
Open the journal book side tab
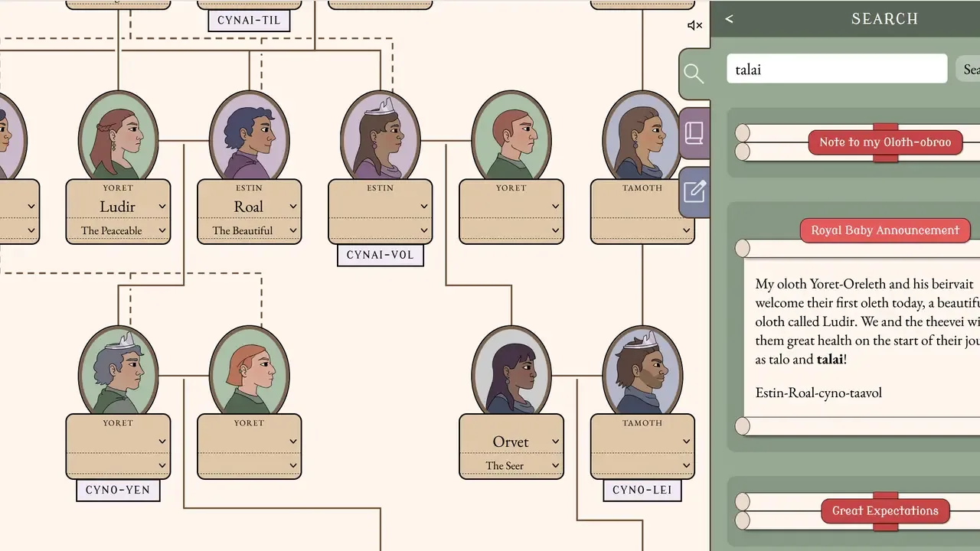point(694,133)
